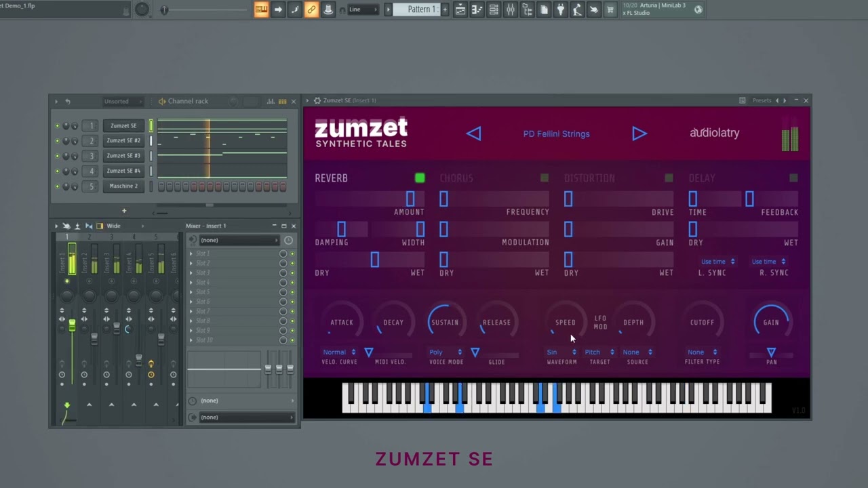868x488 pixels.
Task: Click the Zumzet SE #4 channel button
Action: click(x=123, y=171)
